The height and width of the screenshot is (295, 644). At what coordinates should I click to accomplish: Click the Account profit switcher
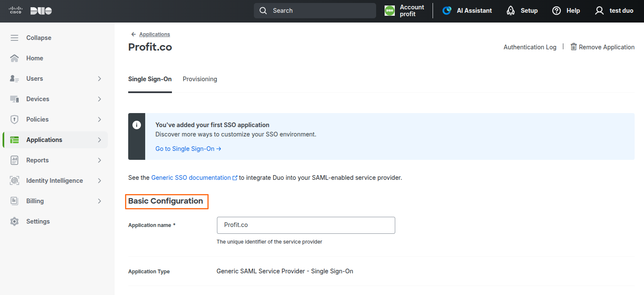click(x=404, y=11)
